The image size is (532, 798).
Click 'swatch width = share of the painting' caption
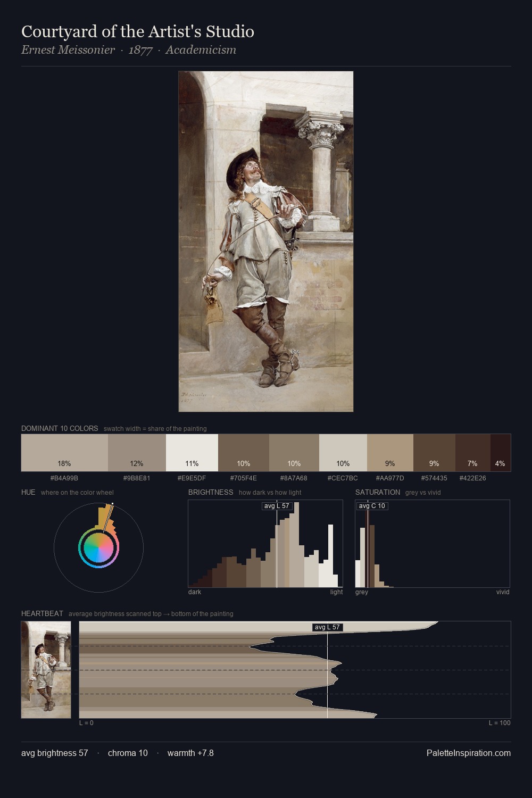pyautogui.click(x=155, y=429)
